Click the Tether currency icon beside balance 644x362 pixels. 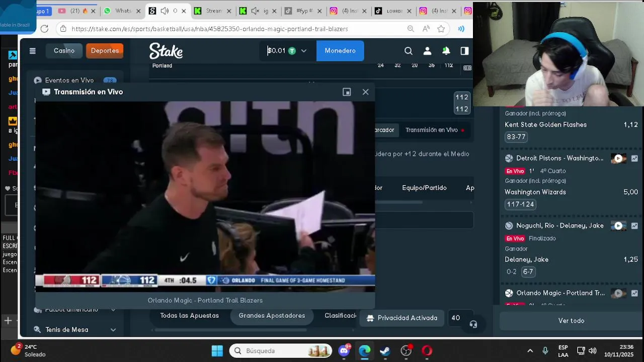[x=292, y=51]
